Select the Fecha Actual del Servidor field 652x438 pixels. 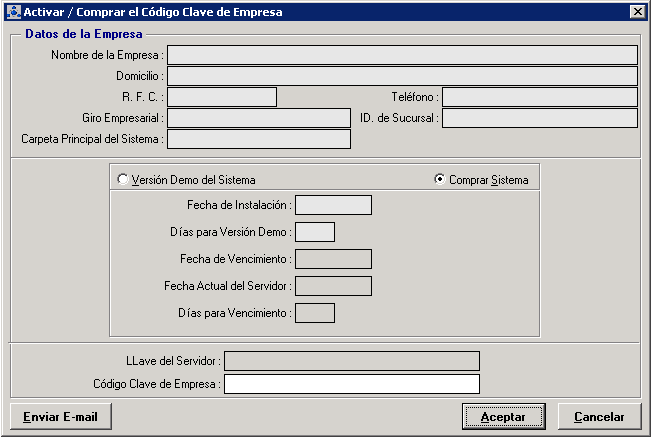click(333, 286)
